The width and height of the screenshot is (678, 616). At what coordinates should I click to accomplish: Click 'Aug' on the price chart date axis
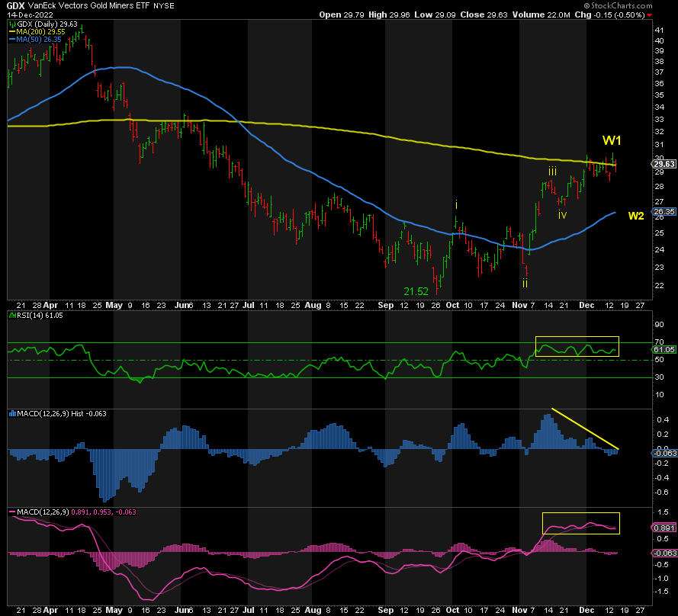click(x=313, y=305)
